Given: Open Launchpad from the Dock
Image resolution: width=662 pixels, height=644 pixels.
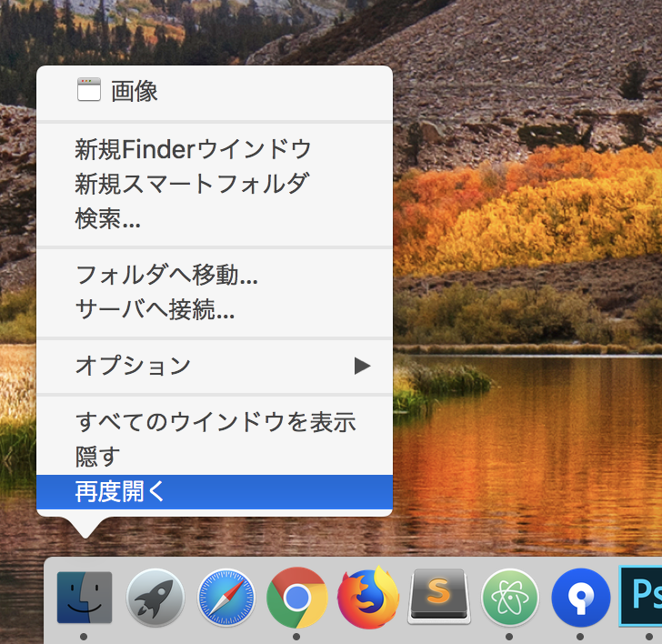Looking at the screenshot, I should [155, 598].
